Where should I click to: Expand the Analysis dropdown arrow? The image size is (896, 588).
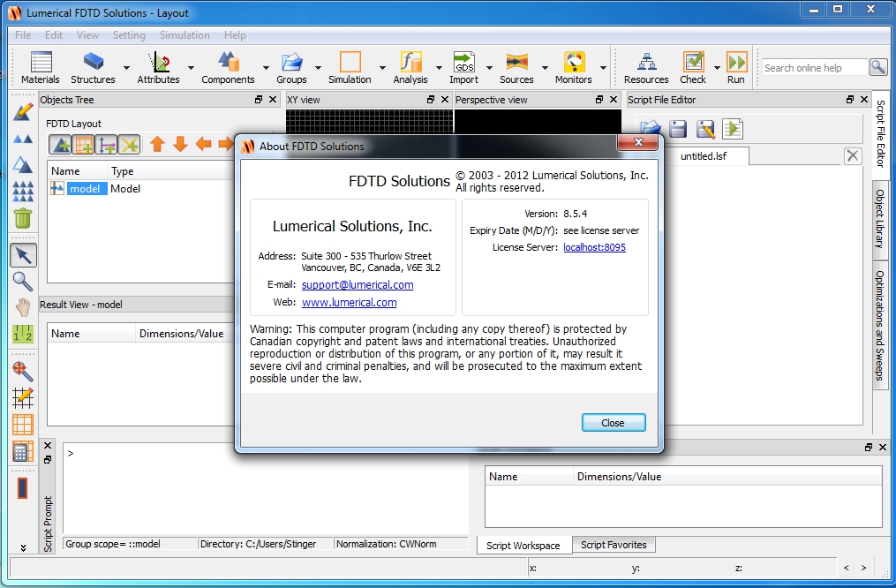click(439, 67)
